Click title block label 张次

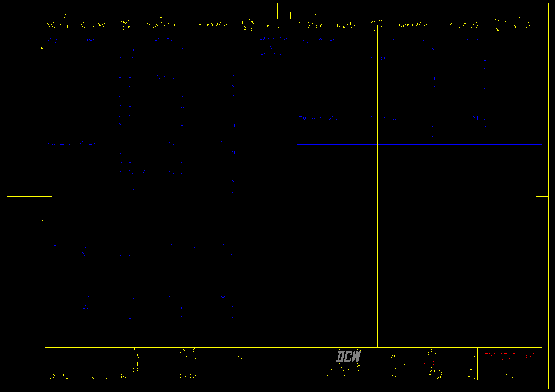510,377
